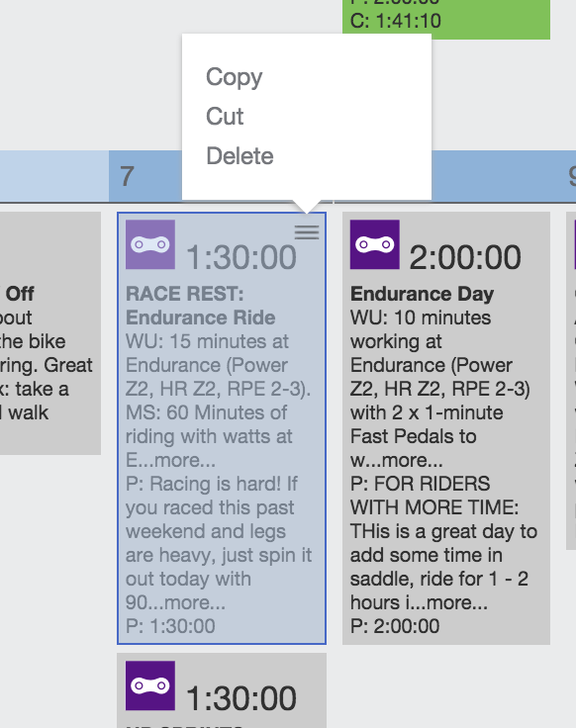Expand 'hours i...more...' in Endurance Day notes
This screenshot has width=576, height=728.
point(419,602)
